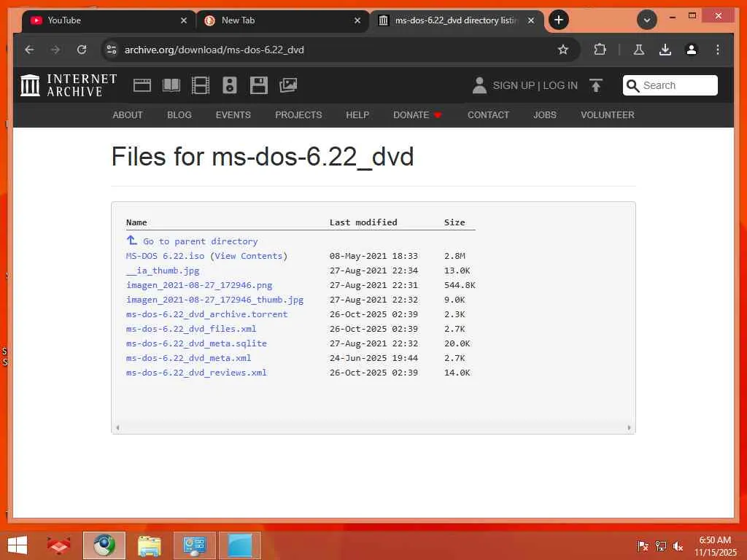
Task: Close the New Tab tab
Action: 357,20
